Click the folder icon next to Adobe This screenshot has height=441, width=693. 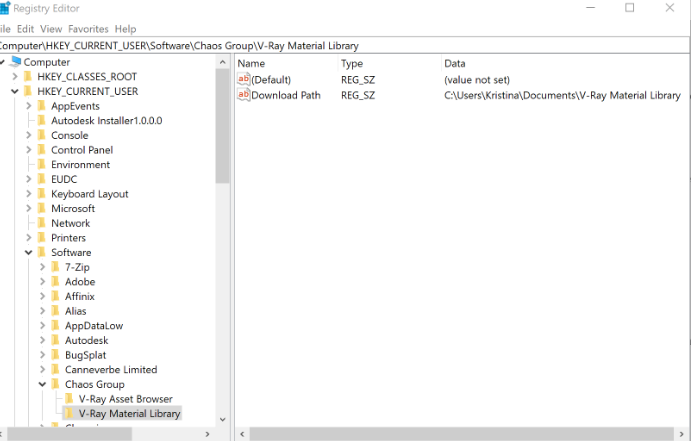(x=56, y=281)
